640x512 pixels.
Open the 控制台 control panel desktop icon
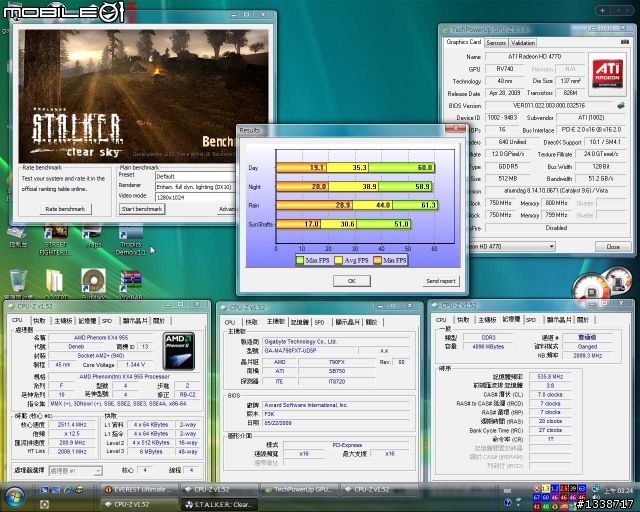tap(18, 238)
